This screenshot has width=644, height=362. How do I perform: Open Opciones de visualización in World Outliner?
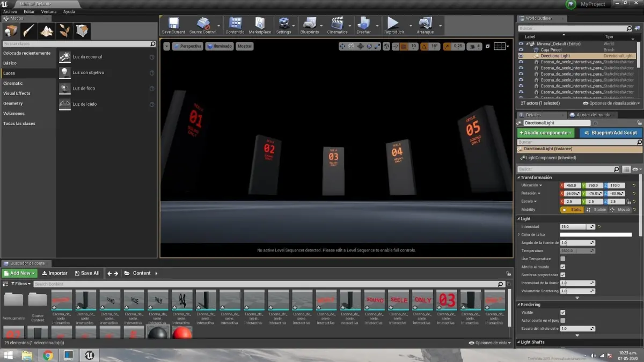[x=611, y=103]
